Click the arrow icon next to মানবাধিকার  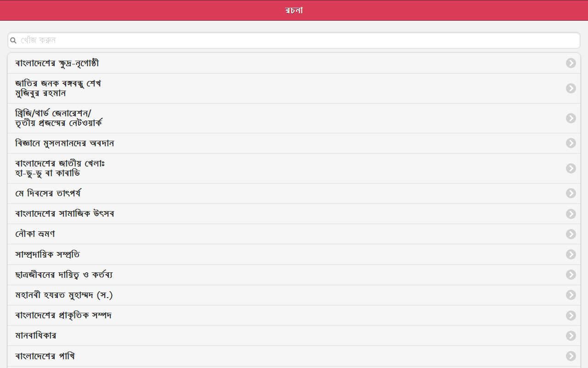click(x=571, y=336)
